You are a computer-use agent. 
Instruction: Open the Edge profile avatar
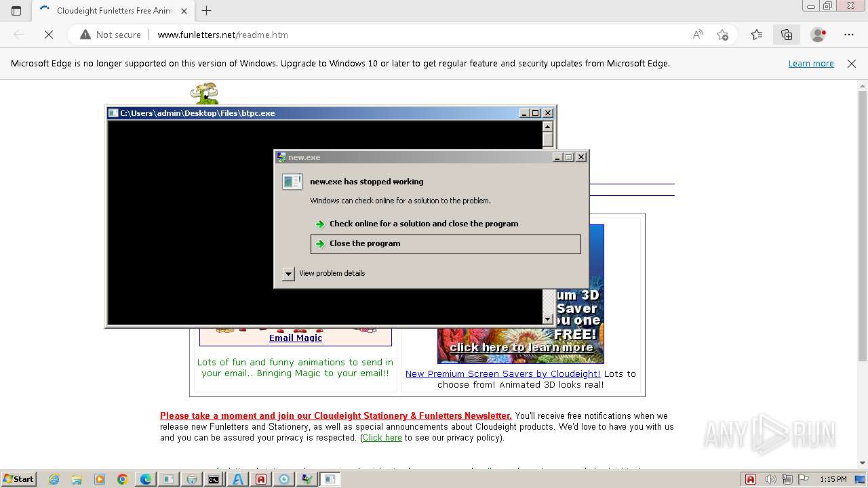818,35
